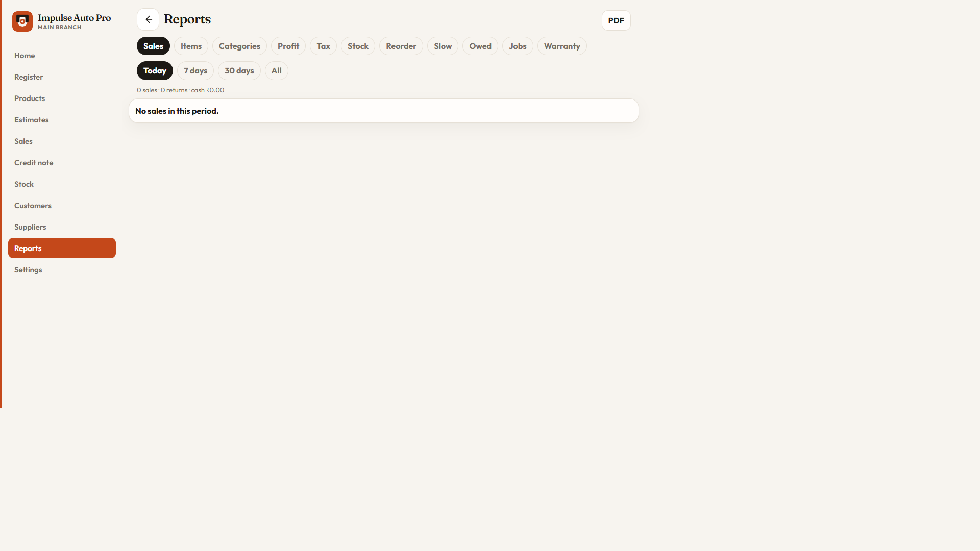Filter the report to 30 days
Viewport: 980px width, 551px height.
point(239,70)
